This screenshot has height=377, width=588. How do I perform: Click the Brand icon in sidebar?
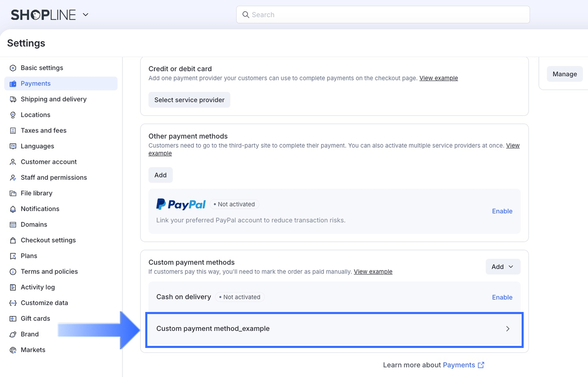13,334
